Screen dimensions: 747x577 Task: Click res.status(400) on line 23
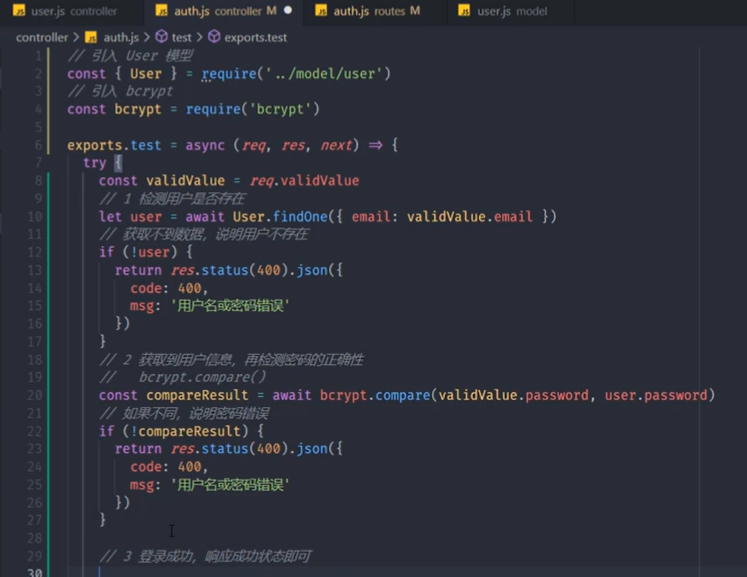[x=230, y=449]
